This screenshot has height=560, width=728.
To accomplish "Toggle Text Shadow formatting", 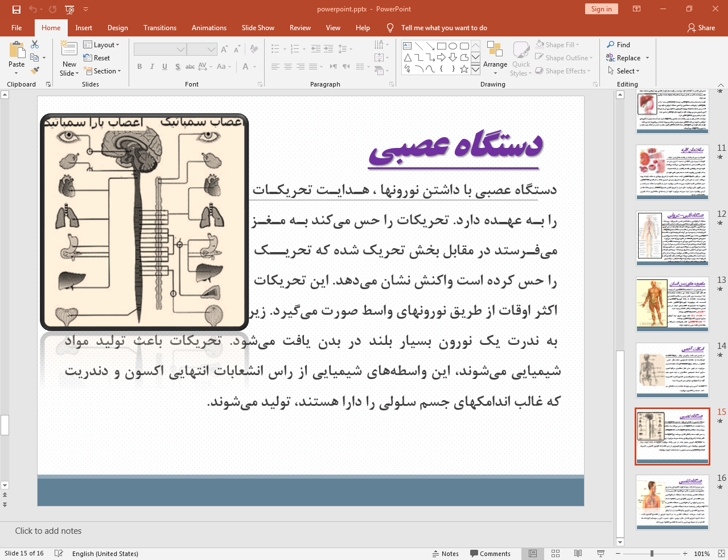I will coord(178,67).
